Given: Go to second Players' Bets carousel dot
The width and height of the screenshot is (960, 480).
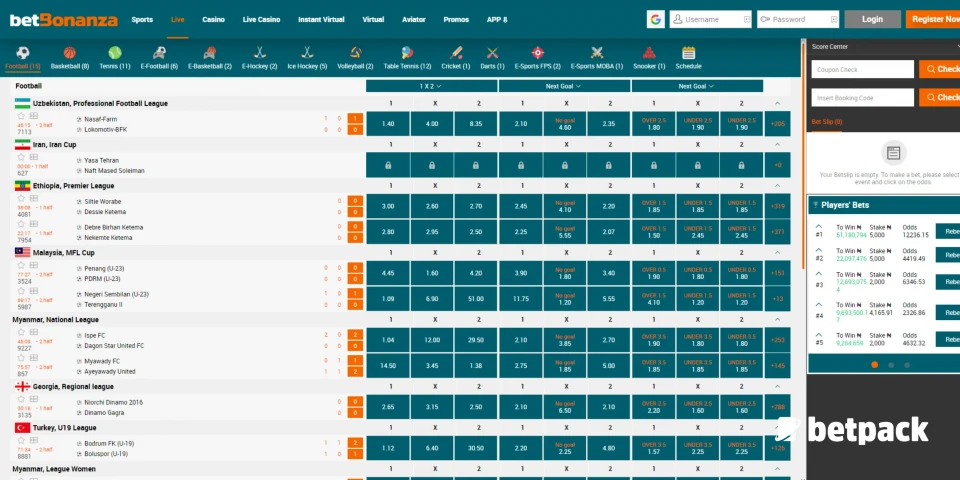Looking at the screenshot, I should [x=891, y=365].
